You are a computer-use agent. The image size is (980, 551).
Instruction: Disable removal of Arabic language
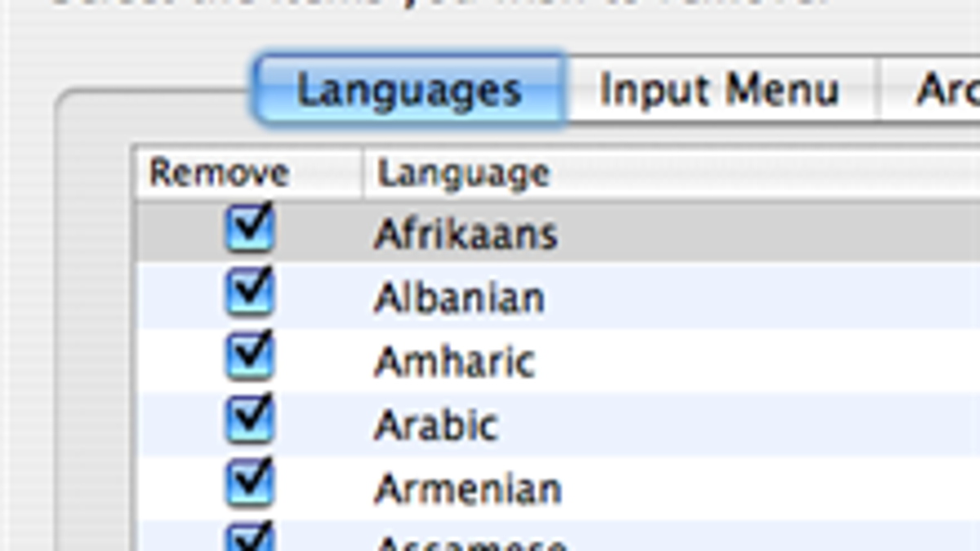click(x=249, y=422)
